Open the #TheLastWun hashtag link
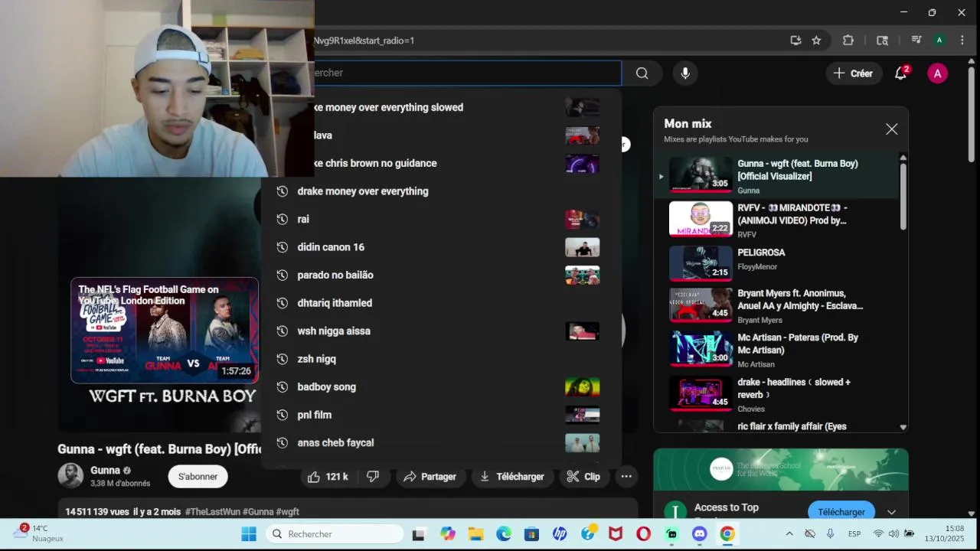980x551 pixels. pyautogui.click(x=214, y=512)
